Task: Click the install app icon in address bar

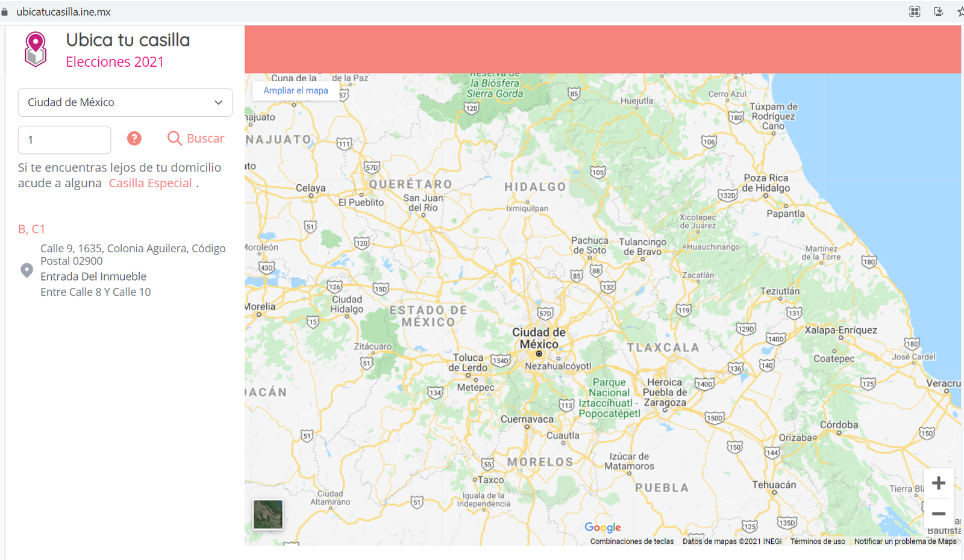Action: [938, 11]
